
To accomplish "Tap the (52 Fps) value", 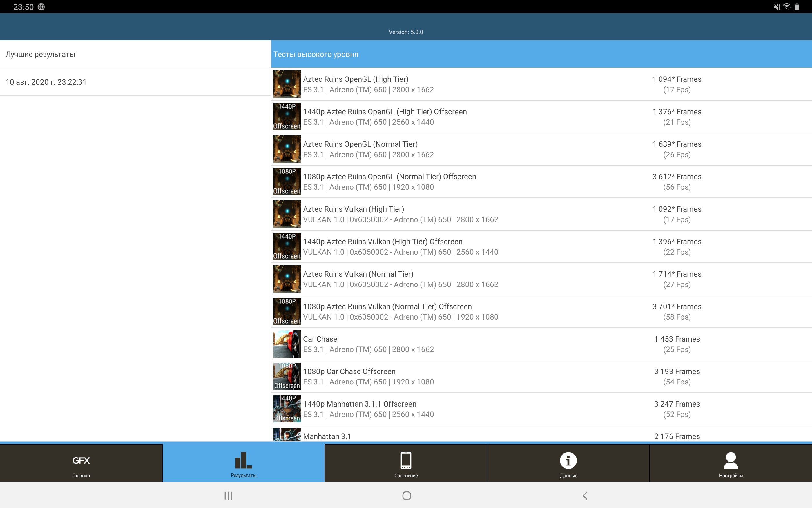I will [677, 414].
